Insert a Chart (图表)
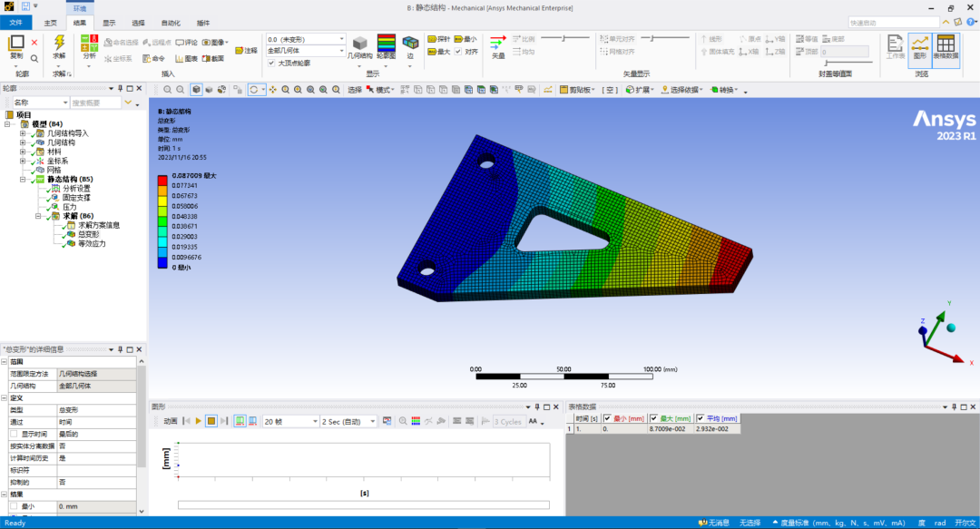The width and height of the screenshot is (980, 529). pos(186,59)
